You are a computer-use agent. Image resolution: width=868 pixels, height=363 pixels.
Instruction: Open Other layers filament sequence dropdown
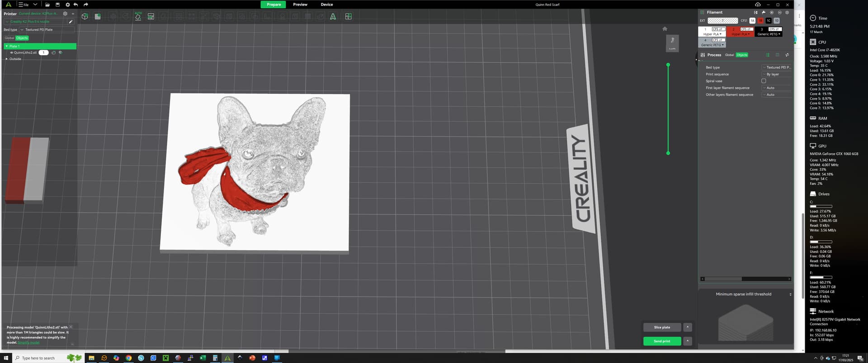777,95
